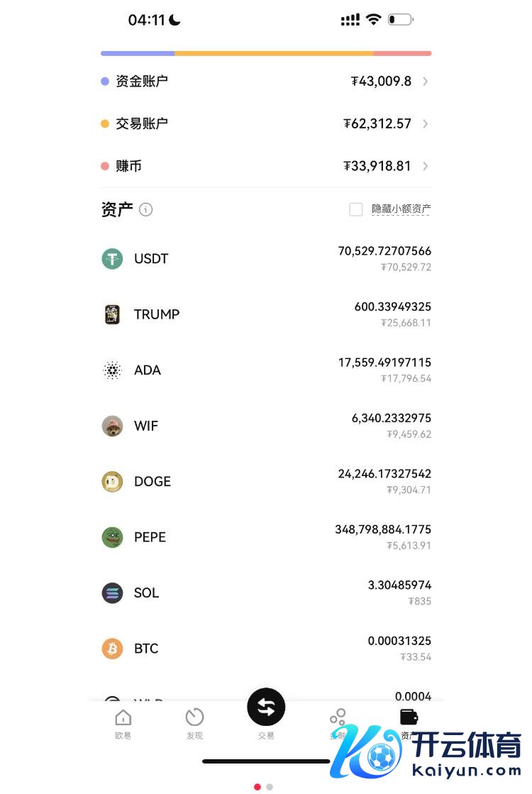Expand 赚币 chevron arrow
532x794 pixels.
pyautogui.click(x=426, y=167)
